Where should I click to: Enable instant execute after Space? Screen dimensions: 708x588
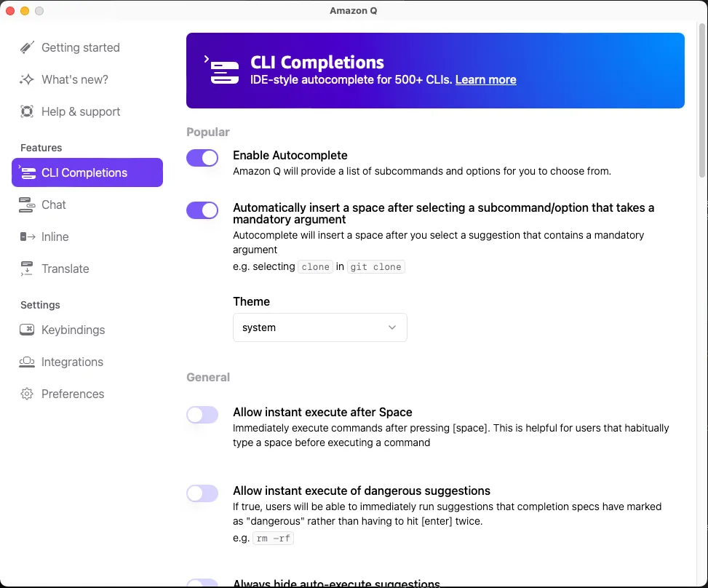point(202,415)
